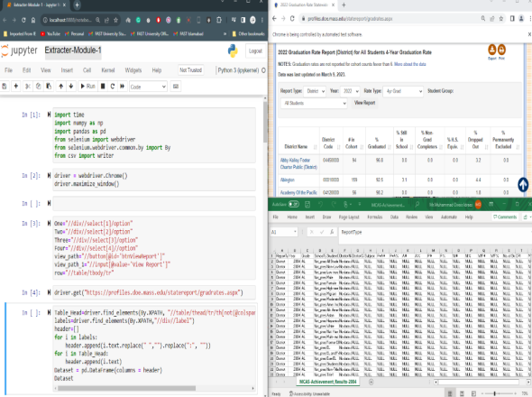Screen dimensions: 532x397
Task: Open Jupyter File menu
Action: [8, 70]
